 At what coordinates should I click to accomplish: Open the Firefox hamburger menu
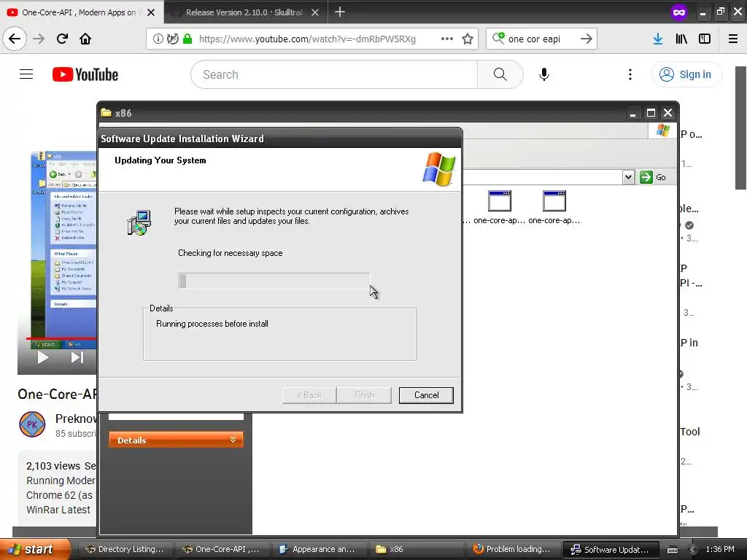pyautogui.click(x=733, y=39)
